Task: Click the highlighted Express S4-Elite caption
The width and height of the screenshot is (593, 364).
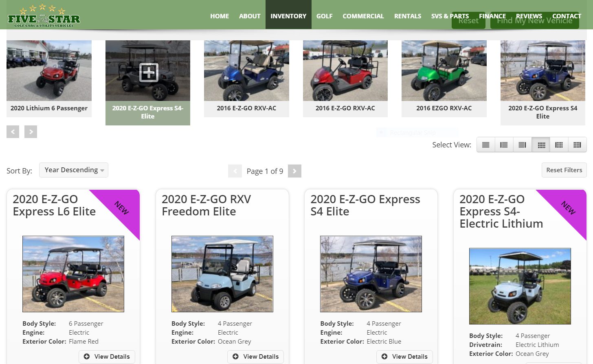Action: coord(148,112)
